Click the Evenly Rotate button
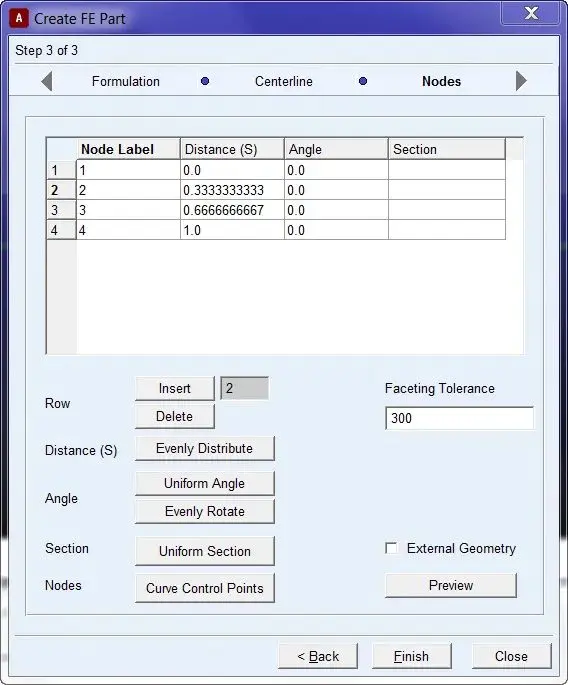The width and height of the screenshot is (568, 685). (204, 511)
